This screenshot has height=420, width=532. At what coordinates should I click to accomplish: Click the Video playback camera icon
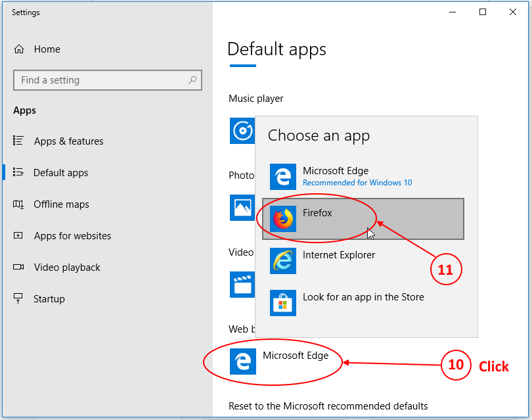pyautogui.click(x=18, y=267)
